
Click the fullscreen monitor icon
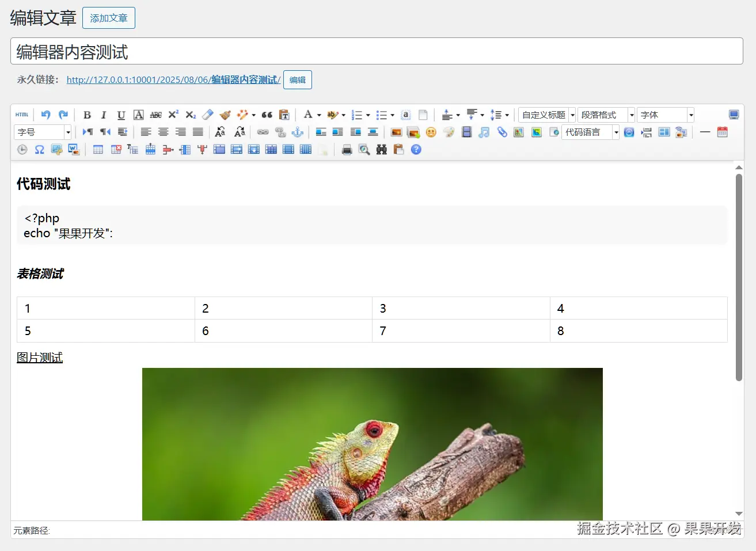(x=734, y=115)
